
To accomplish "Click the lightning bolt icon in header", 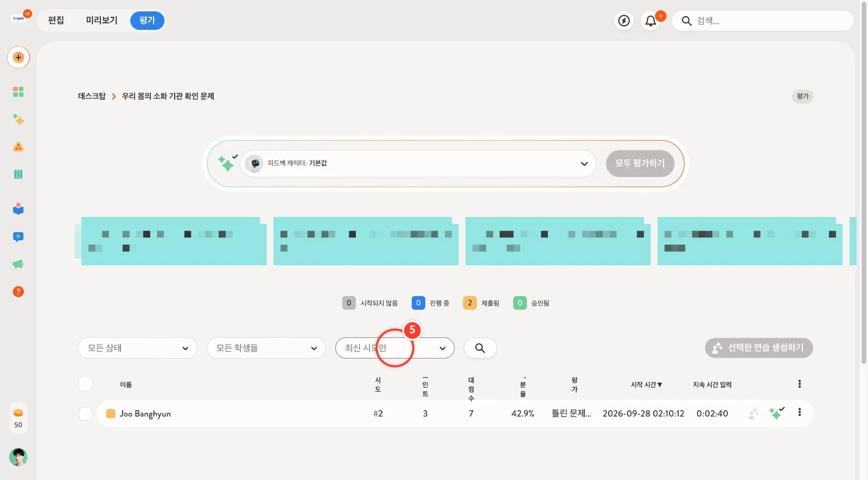I will tap(624, 21).
